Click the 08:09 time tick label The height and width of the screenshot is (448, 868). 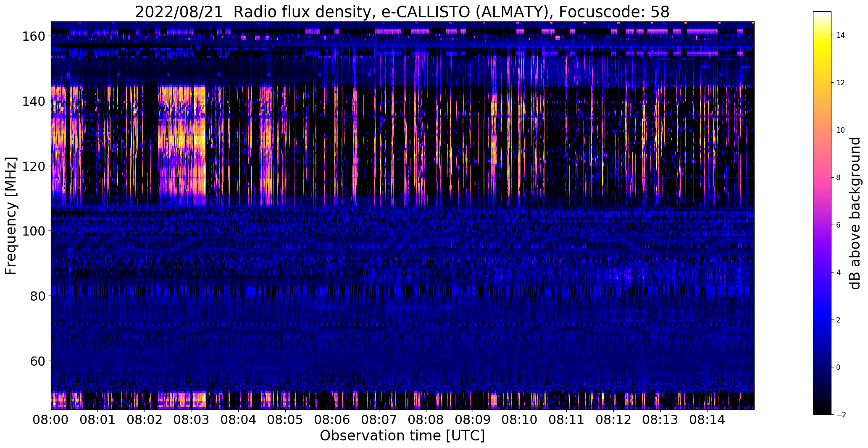(473, 419)
